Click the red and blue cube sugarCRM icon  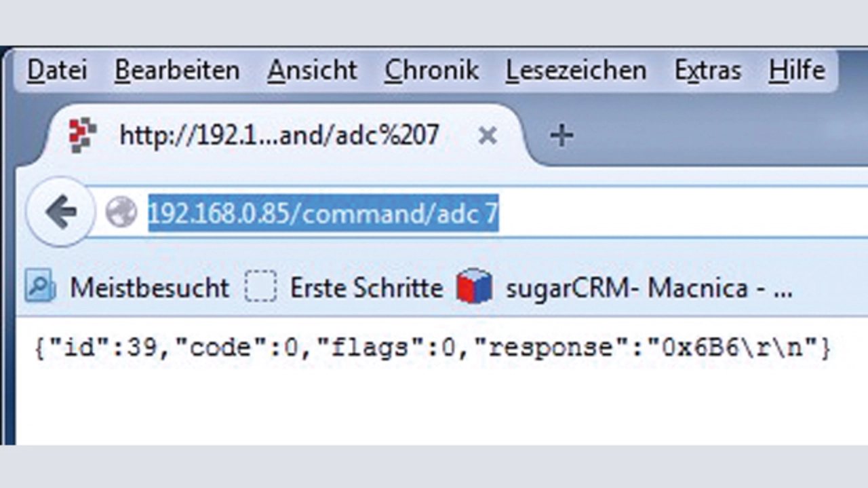point(474,286)
